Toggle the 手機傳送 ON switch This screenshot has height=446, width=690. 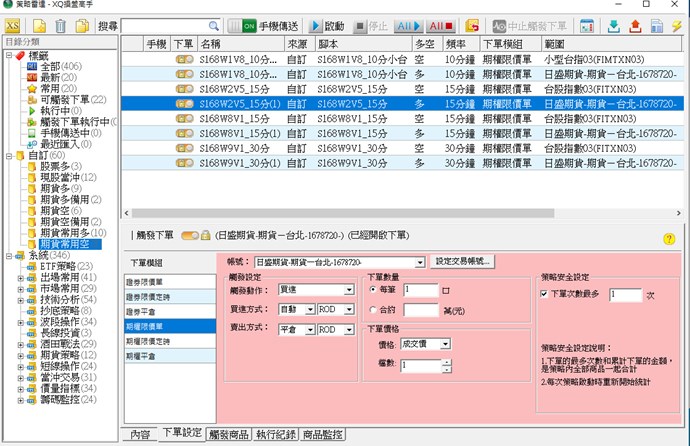click(248, 25)
